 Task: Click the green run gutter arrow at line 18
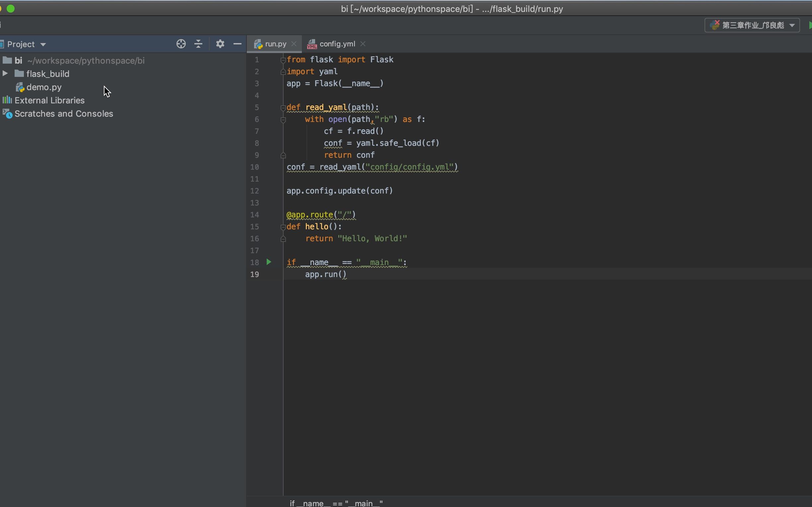tap(269, 262)
